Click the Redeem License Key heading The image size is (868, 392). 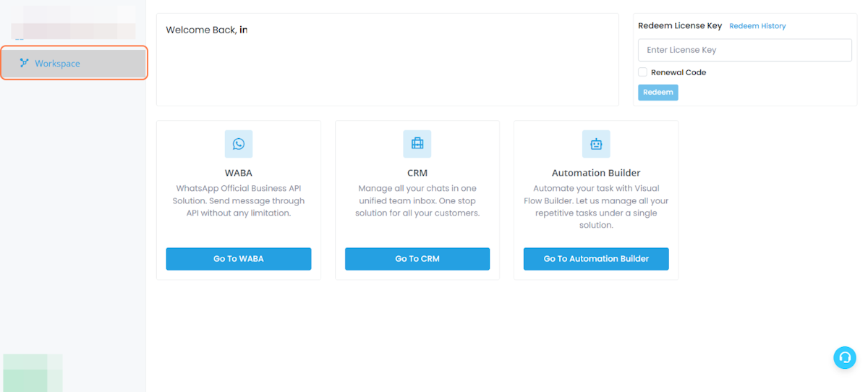680,25
